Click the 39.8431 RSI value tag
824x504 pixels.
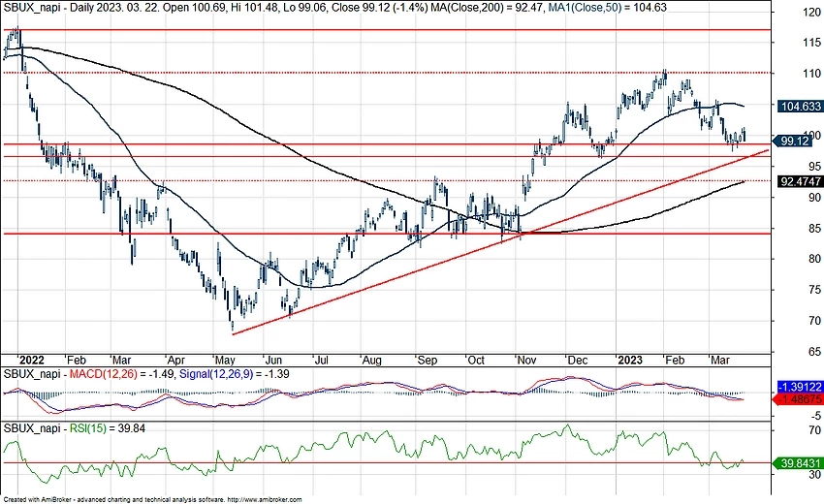click(x=798, y=463)
